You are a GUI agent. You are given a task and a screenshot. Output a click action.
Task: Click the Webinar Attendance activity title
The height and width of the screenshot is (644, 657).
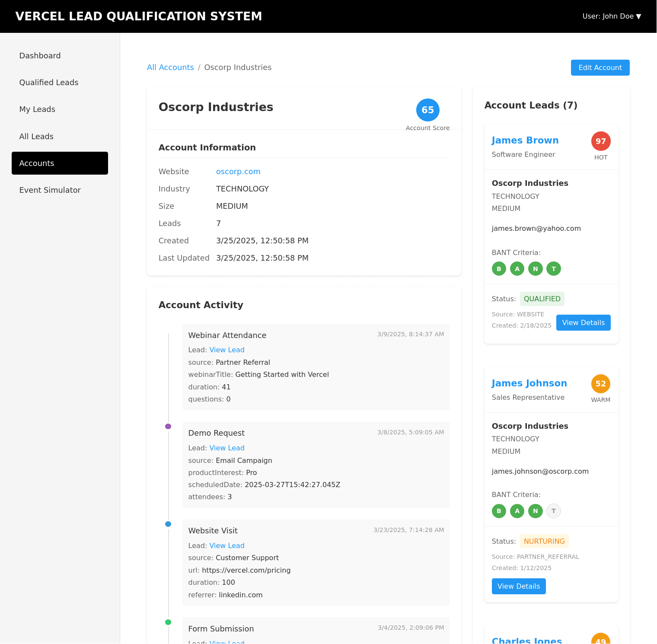227,335
